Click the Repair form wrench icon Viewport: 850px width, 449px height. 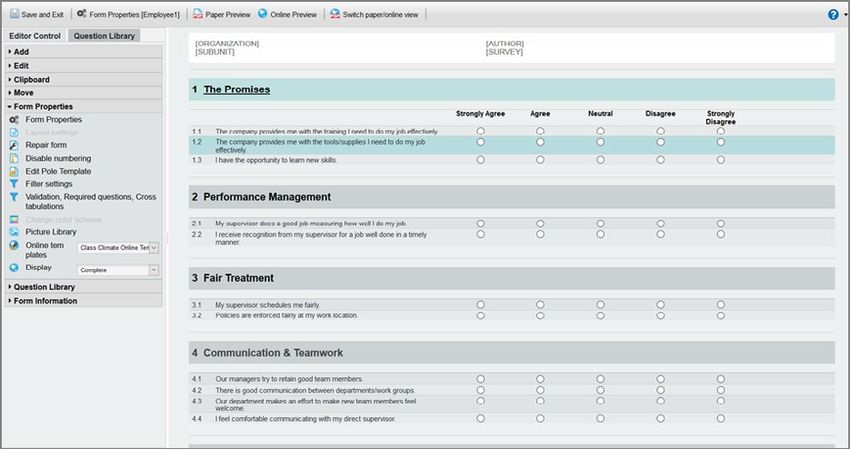click(x=14, y=145)
